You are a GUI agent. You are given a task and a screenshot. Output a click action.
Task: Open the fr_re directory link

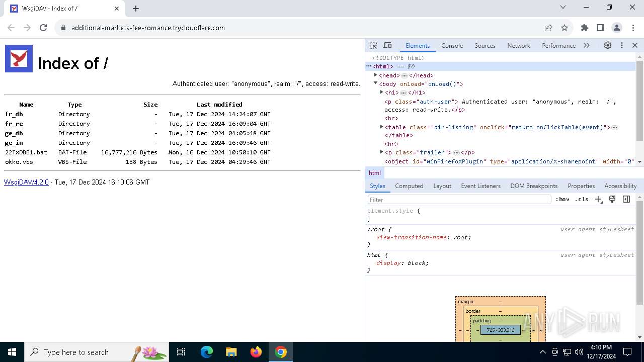[14, 124]
